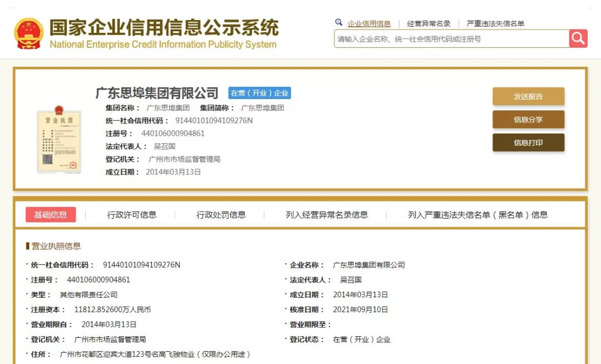The height and width of the screenshot is (364, 601).
Task: Click the enterprise name search input field
Action: coord(451,39)
